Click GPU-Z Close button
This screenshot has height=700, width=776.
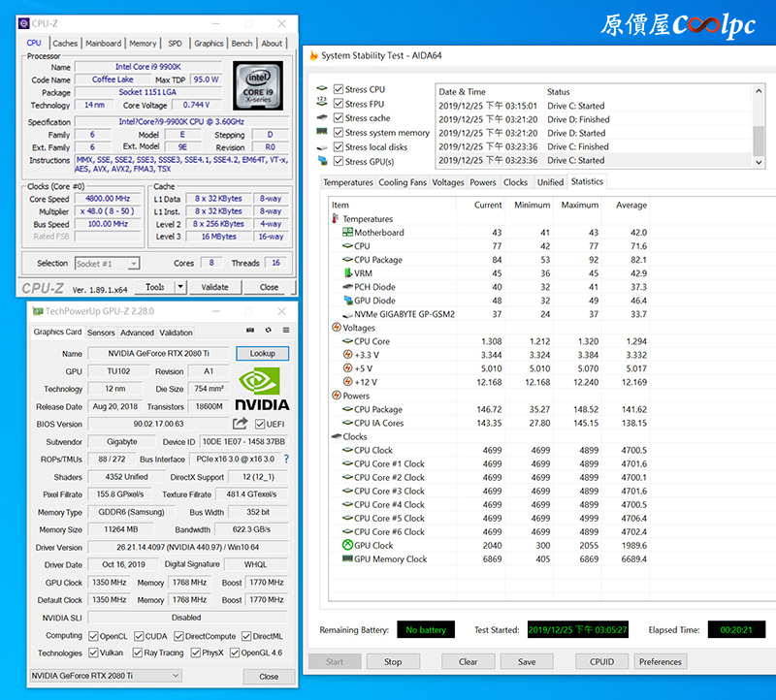pyautogui.click(x=269, y=677)
